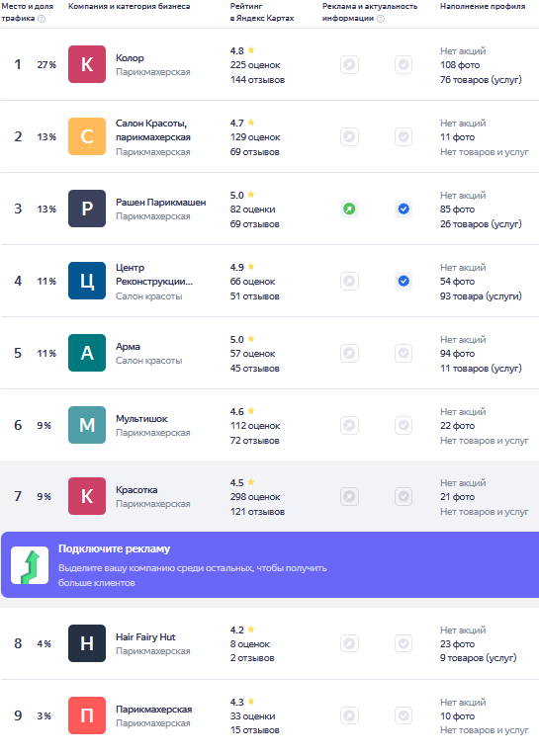This screenshot has height=756, width=539.
Task: Open the Центр Реконструкции blue logo tile
Action: [87, 281]
